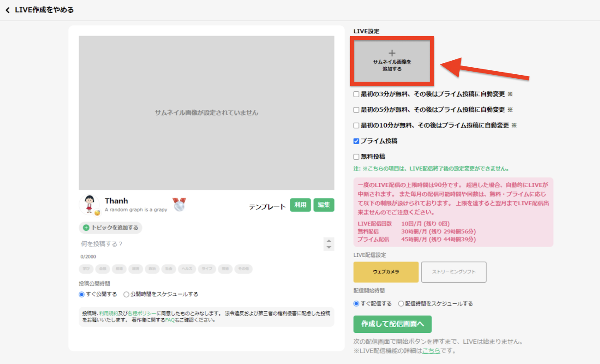Click the silver medal badge icon

179,204
